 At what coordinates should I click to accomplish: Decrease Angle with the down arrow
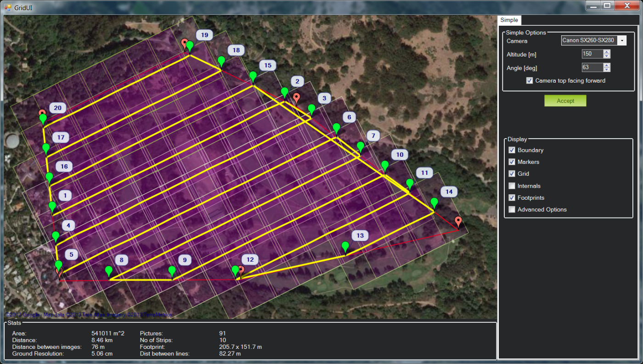pos(607,70)
